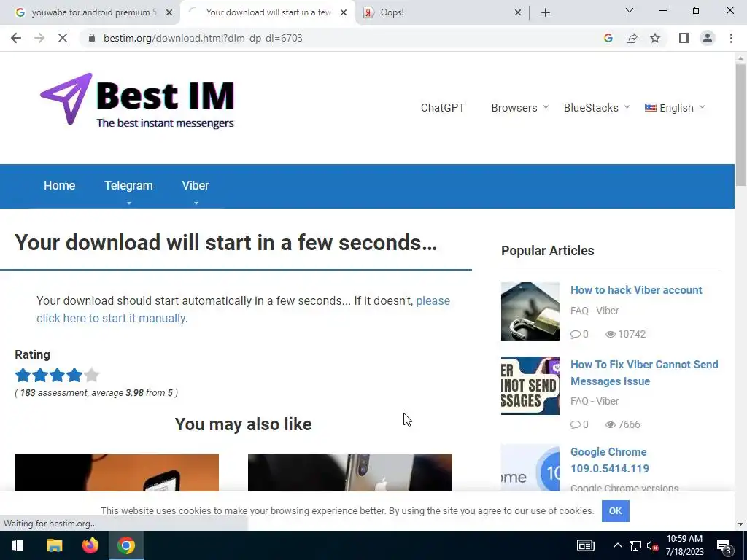Show hidden system tray icons
Viewport: 747px width, 560px height.
617,545
